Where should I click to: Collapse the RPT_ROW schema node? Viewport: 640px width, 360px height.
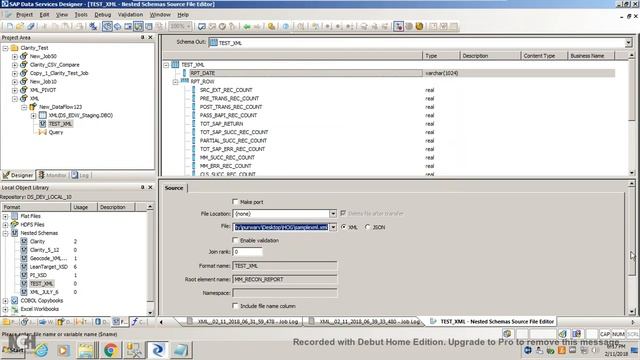pyautogui.click(x=176, y=82)
